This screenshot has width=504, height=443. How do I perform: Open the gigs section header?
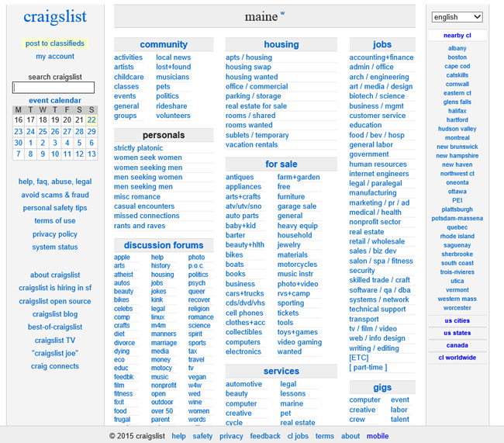(x=382, y=387)
